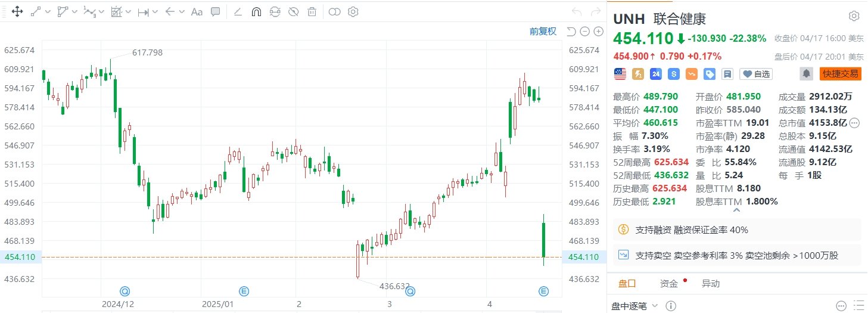Click the 52周最高 625.634 value
The height and width of the screenshot is (313, 868).
(x=671, y=162)
